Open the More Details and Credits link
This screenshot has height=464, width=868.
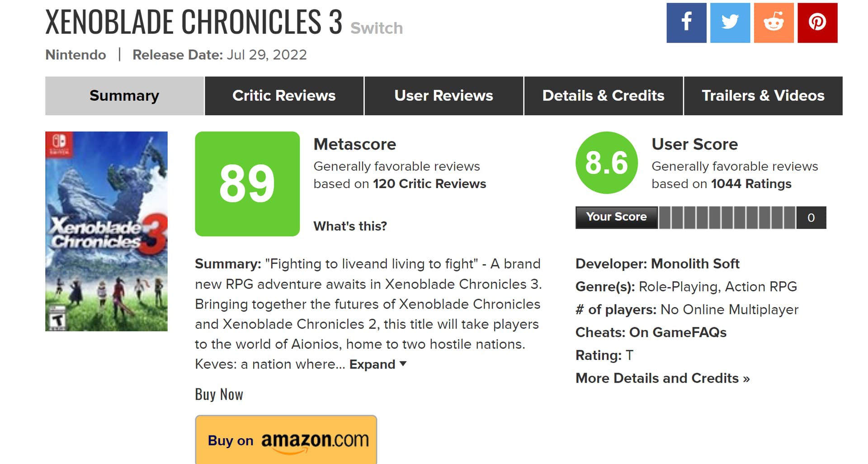662,378
